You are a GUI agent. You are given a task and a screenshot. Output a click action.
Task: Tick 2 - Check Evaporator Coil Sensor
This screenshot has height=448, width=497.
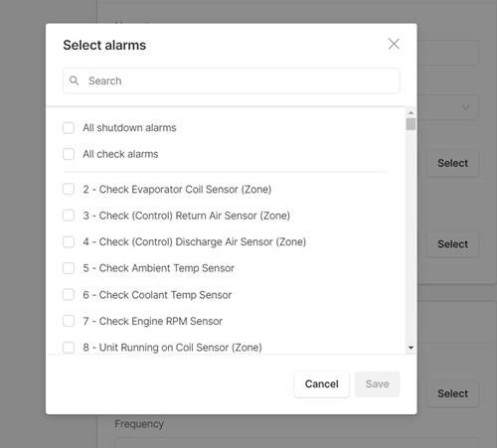click(x=69, y=190)
